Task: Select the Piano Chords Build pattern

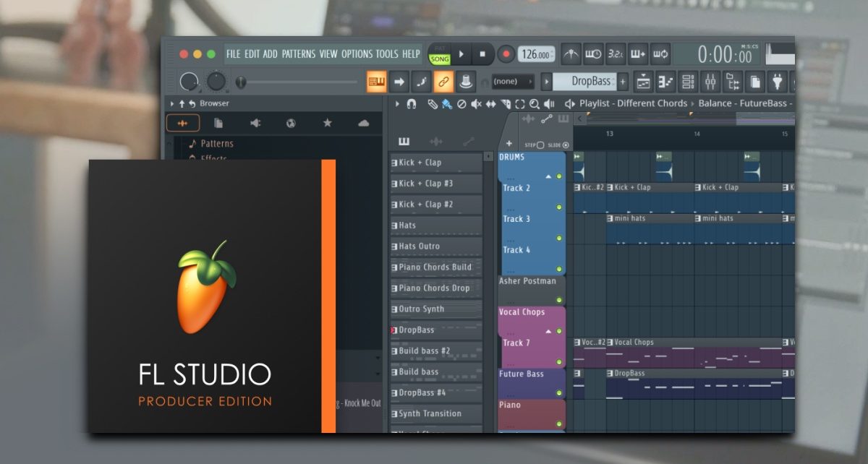Action: coord(436,267)
